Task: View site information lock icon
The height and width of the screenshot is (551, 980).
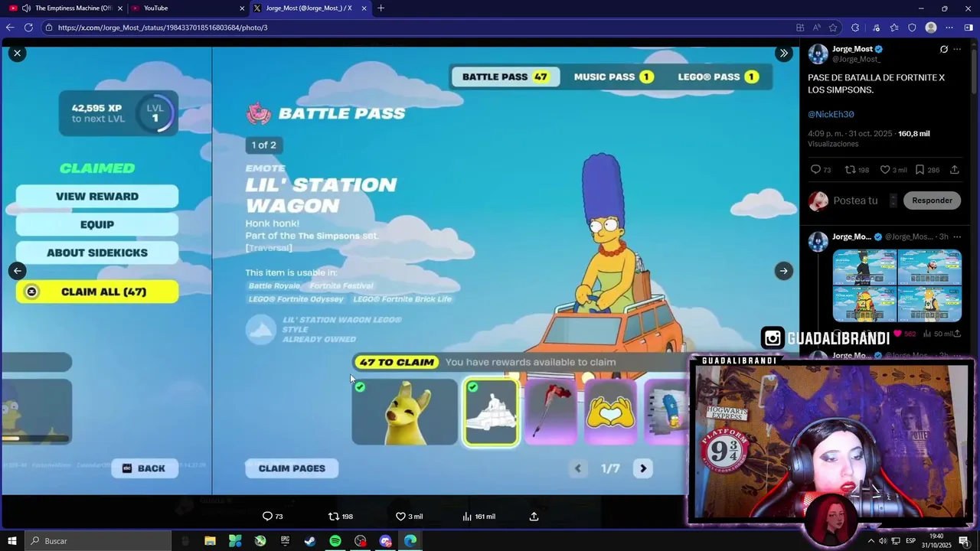Action: (x=49, y=28)
